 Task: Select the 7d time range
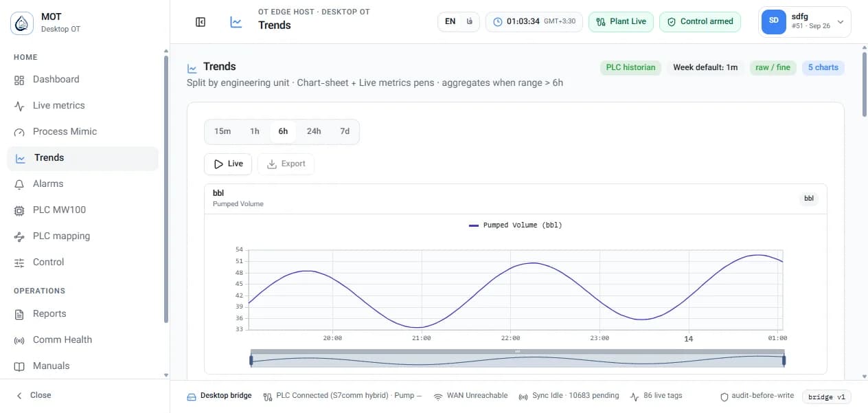(x=345, y=131)
